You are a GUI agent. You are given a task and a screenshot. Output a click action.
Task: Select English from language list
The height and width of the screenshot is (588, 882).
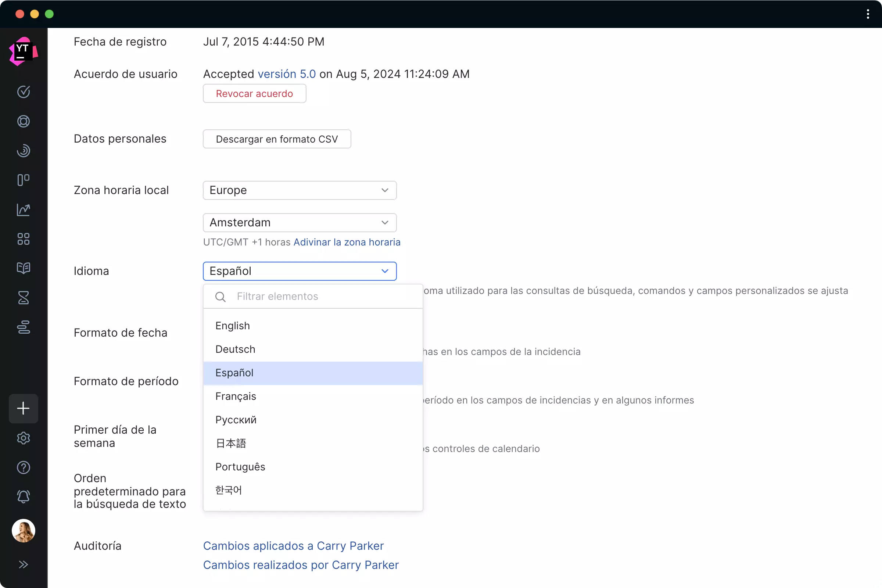[233, 326]
